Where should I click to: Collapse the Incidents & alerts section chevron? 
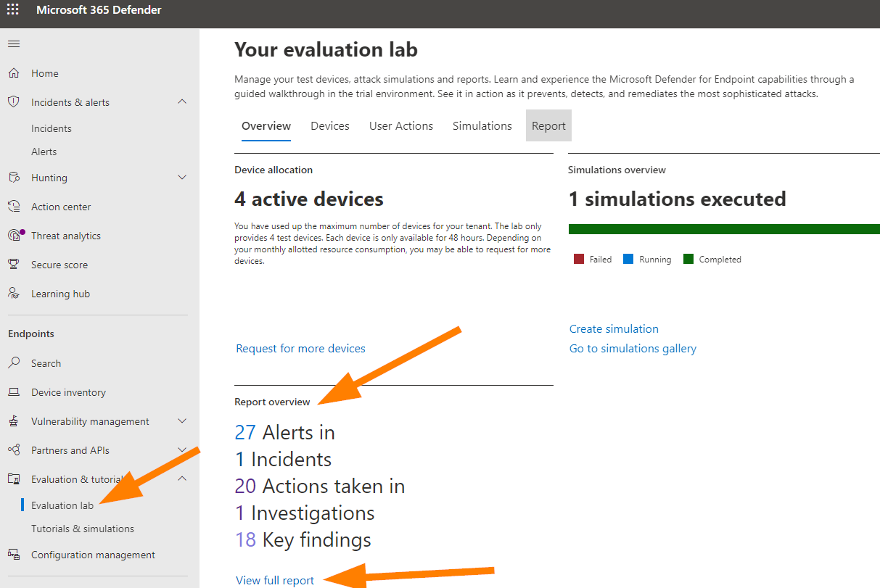(182, 102)
